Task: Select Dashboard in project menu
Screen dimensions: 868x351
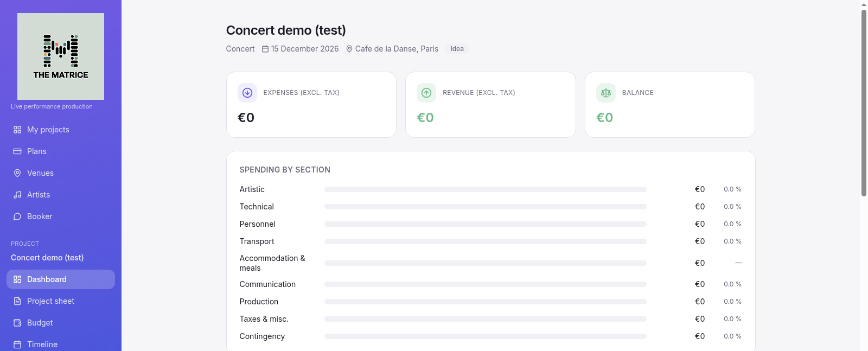Action: pyautogui.click(x=61, y=279)
